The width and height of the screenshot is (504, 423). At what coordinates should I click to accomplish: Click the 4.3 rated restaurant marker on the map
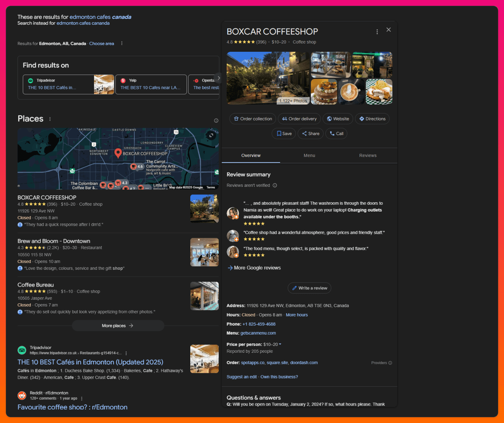pyautogui.click(x=121, y=183)
